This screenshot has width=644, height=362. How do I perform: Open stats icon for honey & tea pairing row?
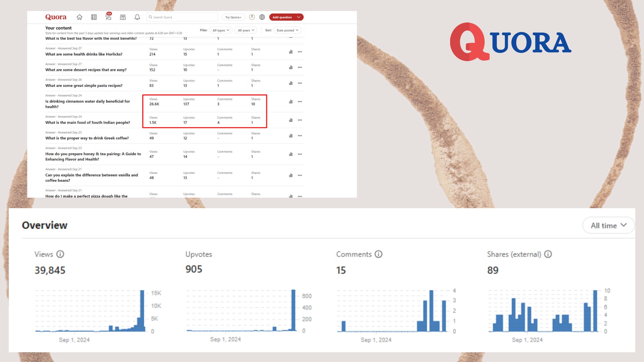click(291, 154)
